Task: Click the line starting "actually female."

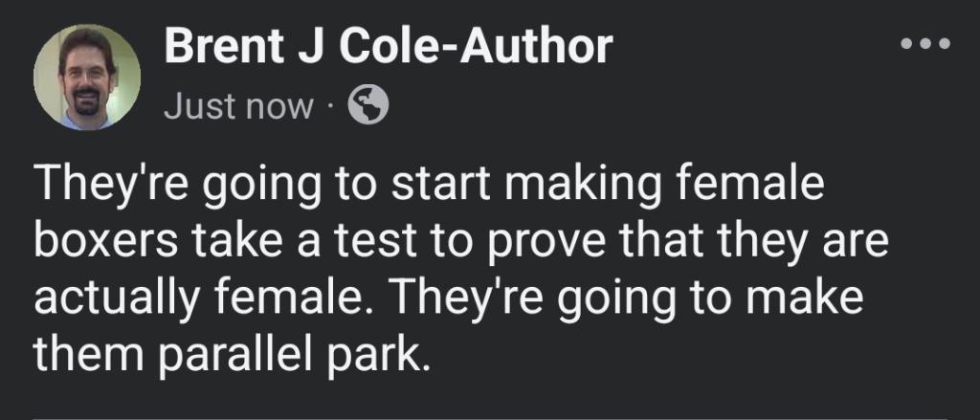Action: tap(449, 298)
